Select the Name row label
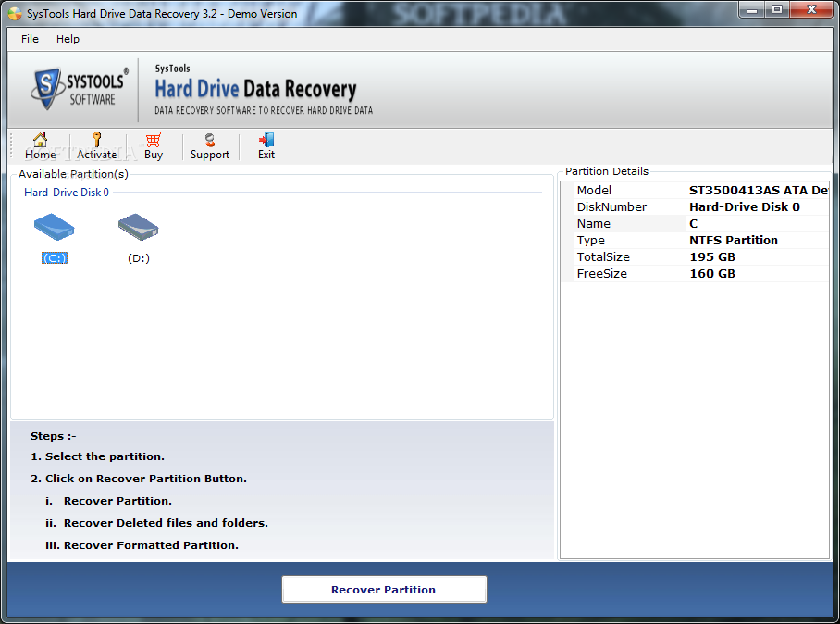The width and height of the screenshot is (840, 624). (x=594, y=223)
